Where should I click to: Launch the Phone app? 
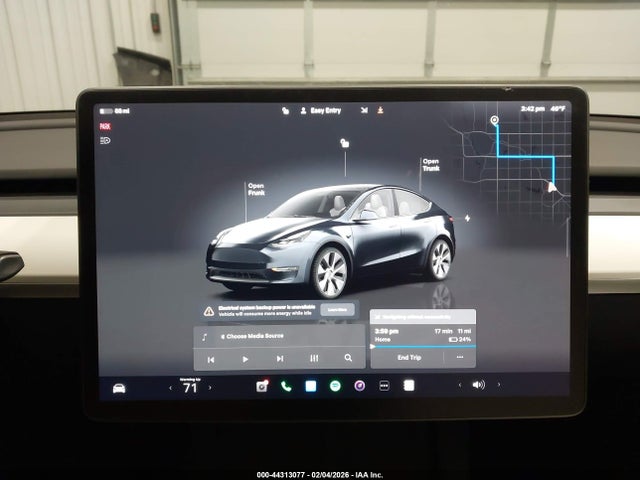286,386
